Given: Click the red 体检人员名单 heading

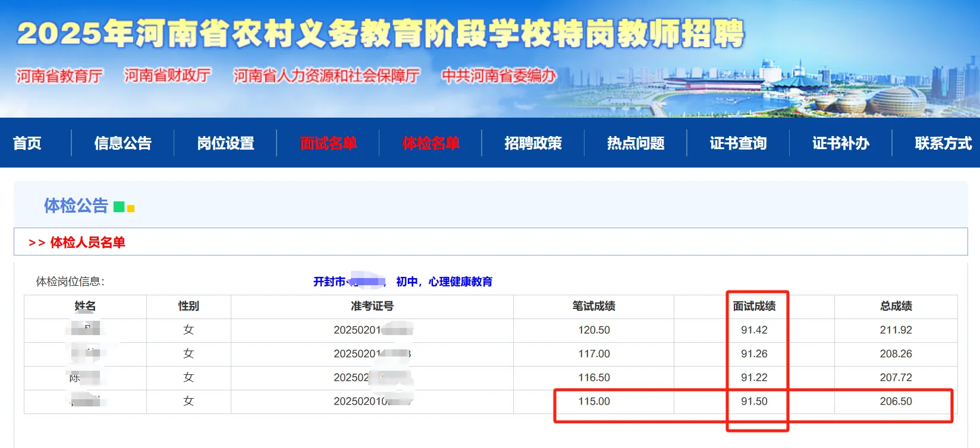Looking at the screenshot, I should click(x=87, y=242).
